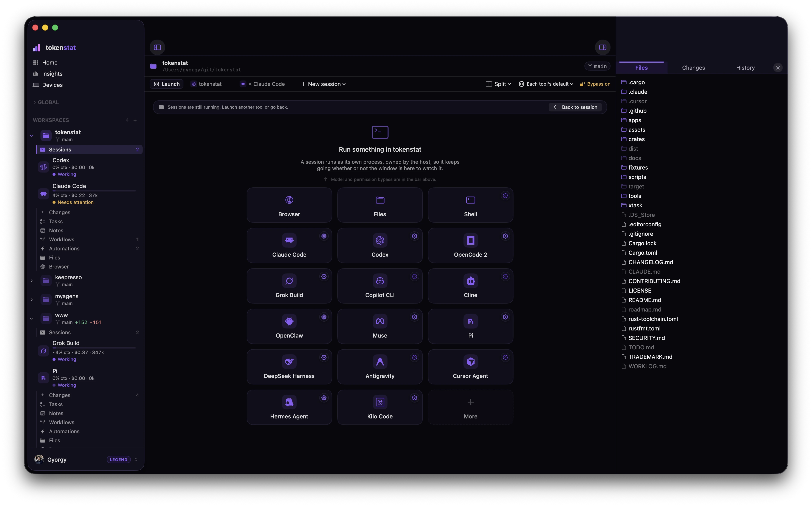Open settings gear on Codex card
This screenshot has height=506, width=812.
pyautogui.click(x=414, y=236)
